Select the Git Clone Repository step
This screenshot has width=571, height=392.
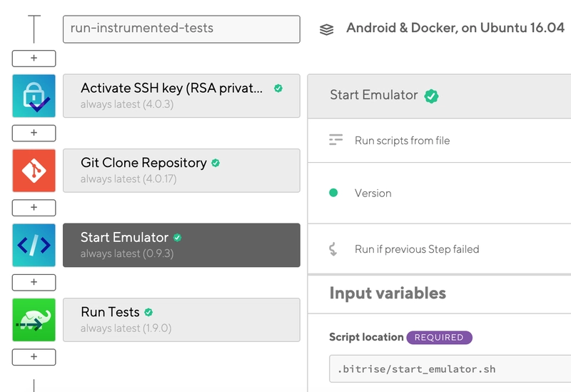[x=181, y=171]
